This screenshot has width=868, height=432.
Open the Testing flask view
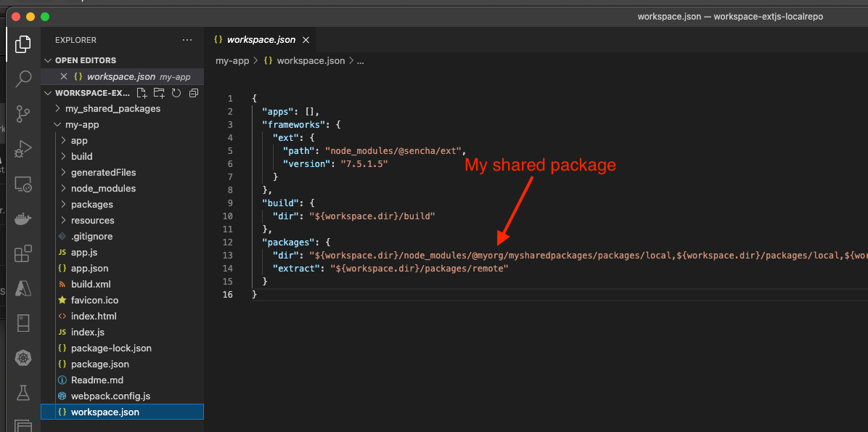(23, 393)
